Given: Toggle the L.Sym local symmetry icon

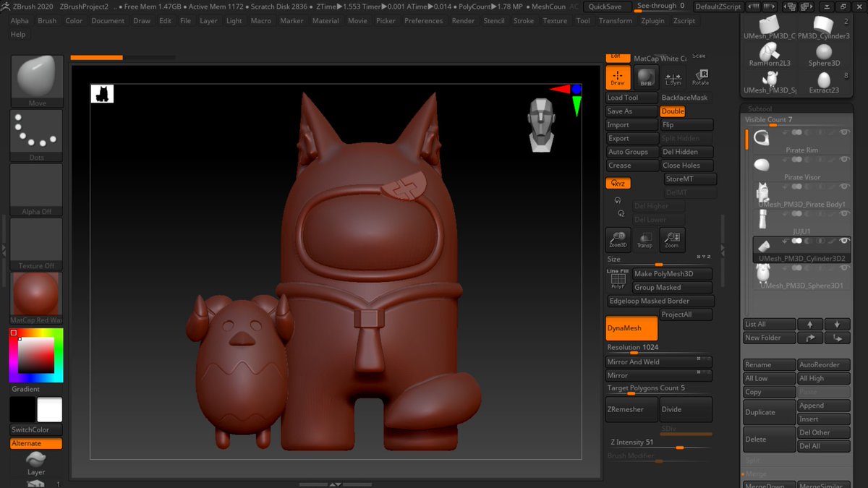Looking at the screenshot, I should [673, 77].
